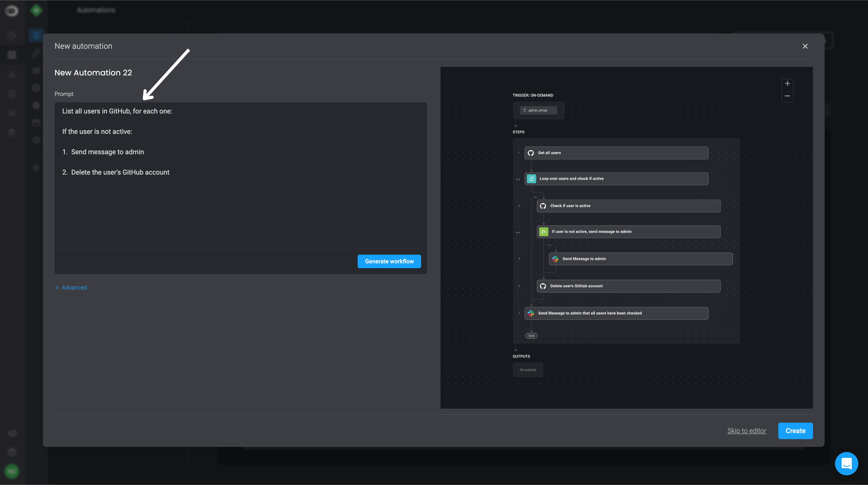Expand the Advanced section

click(x=71, y=287)
